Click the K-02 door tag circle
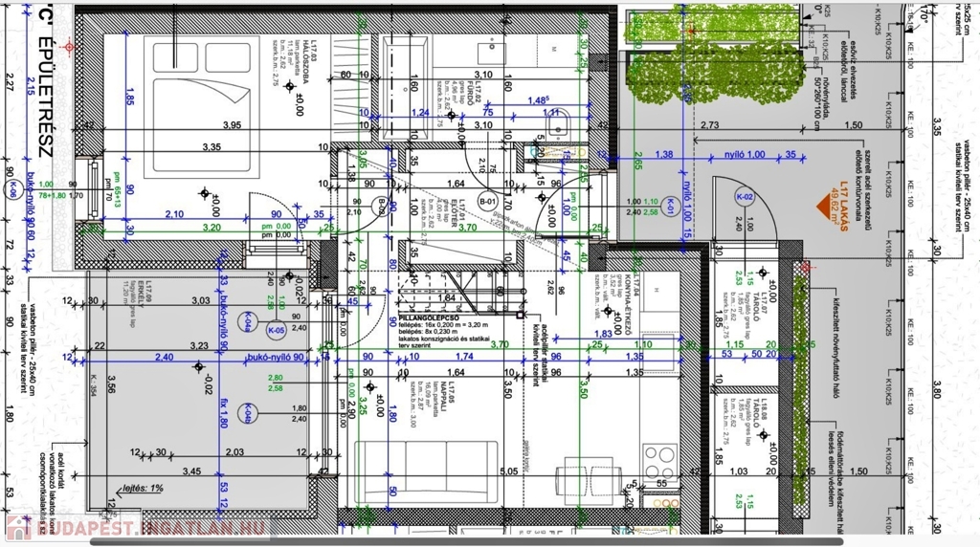The height and width of the screenshot is (547, 980). (744, 197)
